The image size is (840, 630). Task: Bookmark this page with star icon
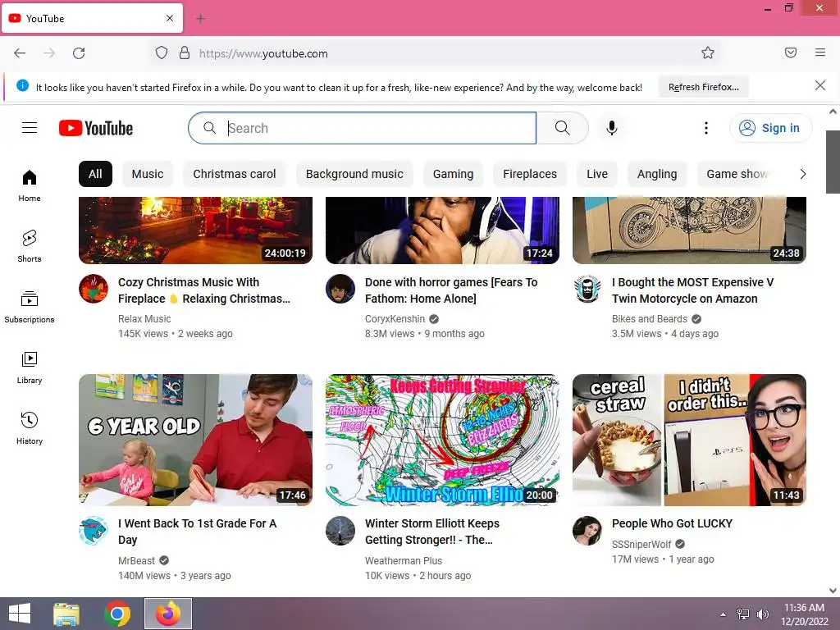pyautogui.click(x=708, y=52)
